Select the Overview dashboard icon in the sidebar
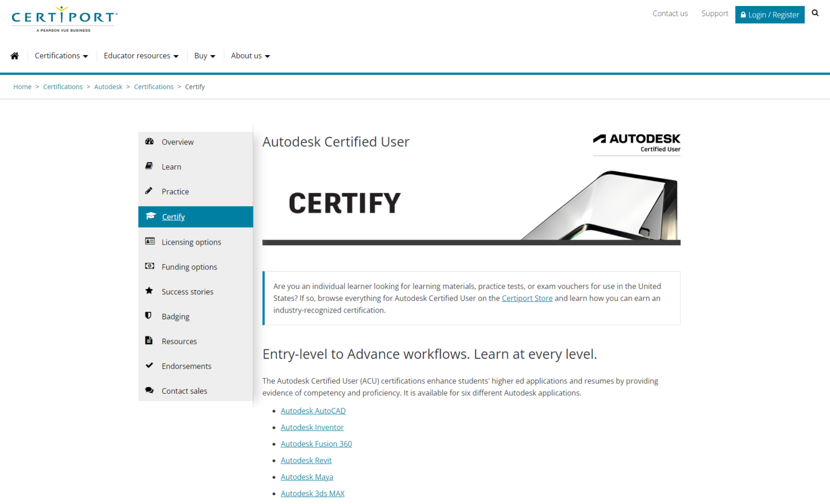 pos(149,142)
